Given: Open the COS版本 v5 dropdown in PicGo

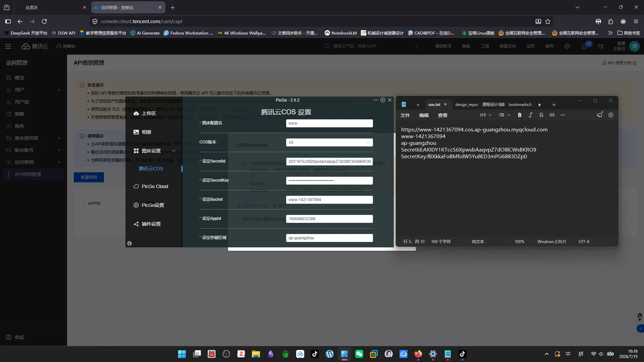Looking at the screenshot, I should point(329,142).
